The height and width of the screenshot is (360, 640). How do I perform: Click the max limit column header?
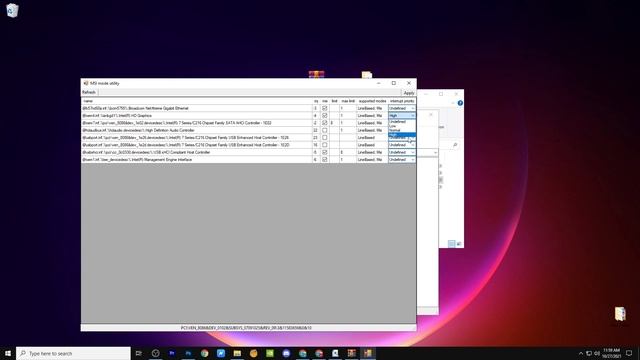click(x=348, y=101)
